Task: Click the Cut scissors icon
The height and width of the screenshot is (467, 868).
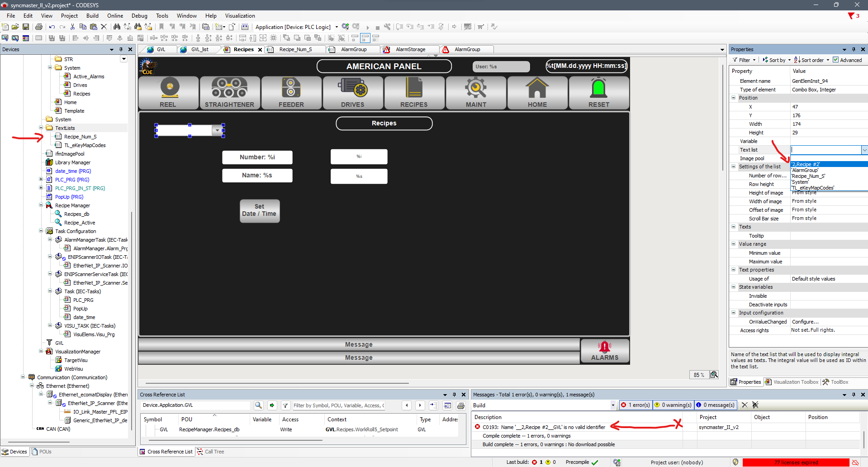Action: (72, 27)
